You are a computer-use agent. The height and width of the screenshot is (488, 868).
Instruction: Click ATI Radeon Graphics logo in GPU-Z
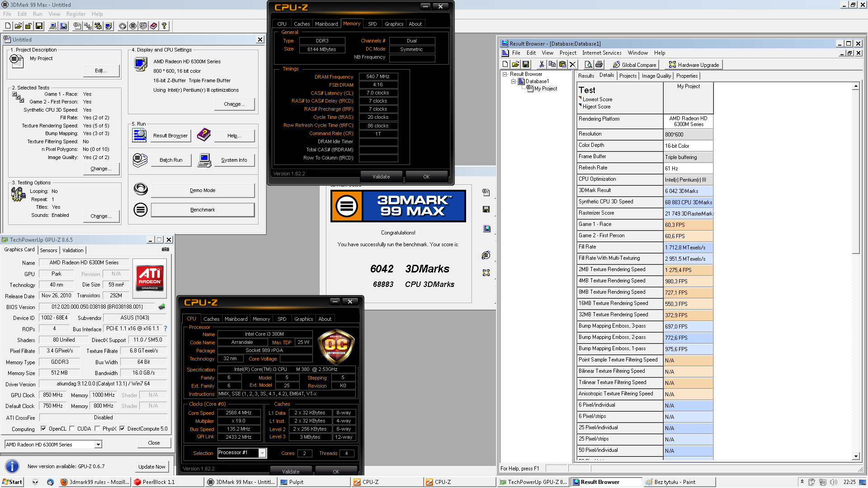[x=150, y=278]
